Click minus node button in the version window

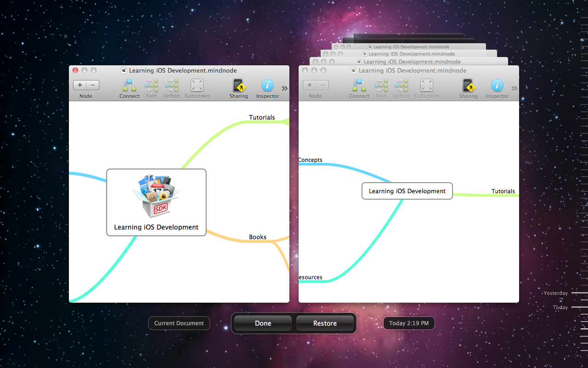click(x=322, y=85)
